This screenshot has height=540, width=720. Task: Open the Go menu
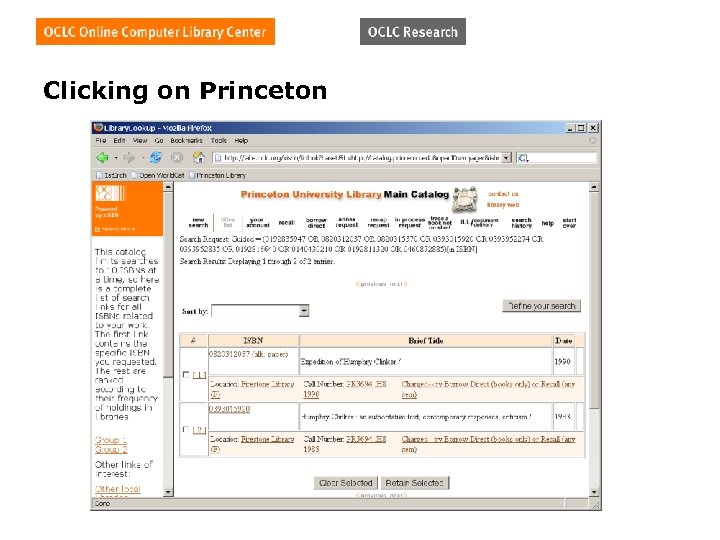point(159,141)
